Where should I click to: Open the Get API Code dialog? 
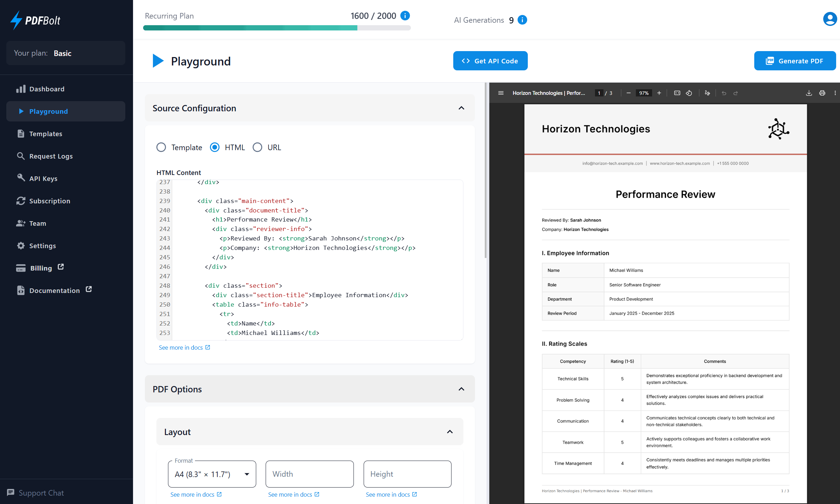pos(490,61)
